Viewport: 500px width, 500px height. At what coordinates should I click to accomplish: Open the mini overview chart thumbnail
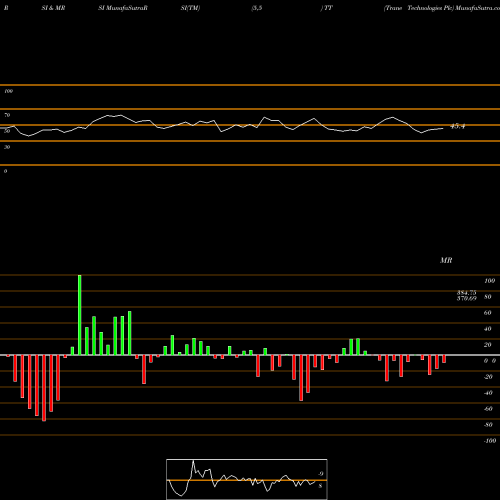click(247, 479)
